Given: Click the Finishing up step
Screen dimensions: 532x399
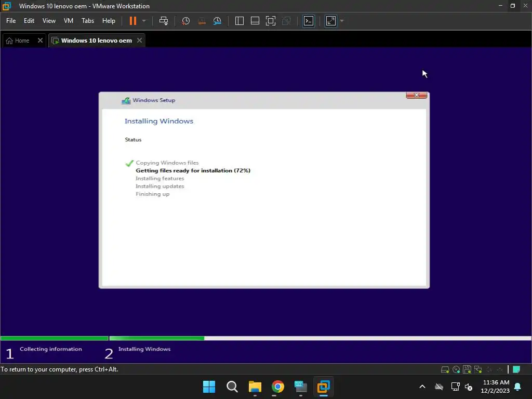Looking at the screenshot, I should tap(152, 194).
